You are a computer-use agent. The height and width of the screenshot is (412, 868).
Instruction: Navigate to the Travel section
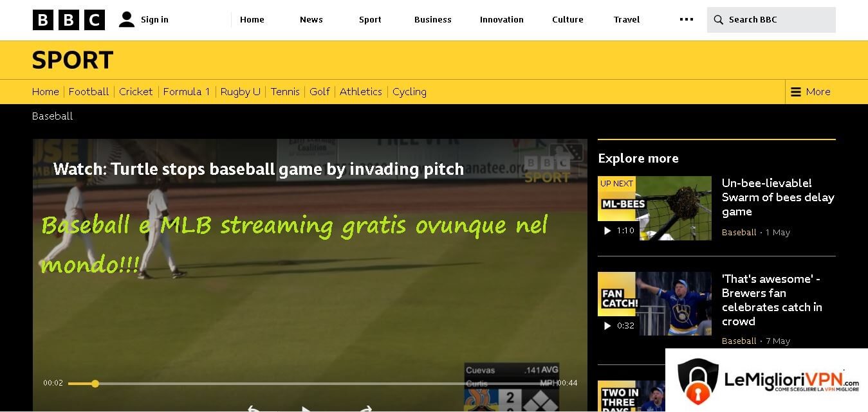pos(627,20)
